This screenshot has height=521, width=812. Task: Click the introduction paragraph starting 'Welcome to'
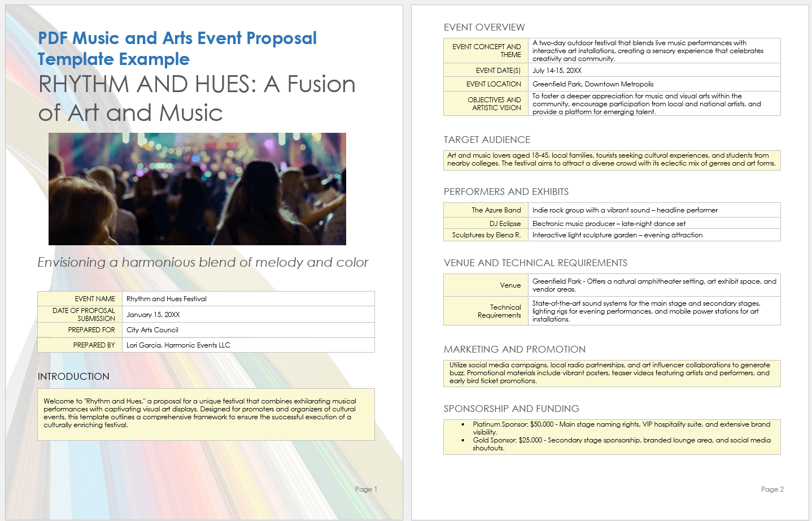200,413
